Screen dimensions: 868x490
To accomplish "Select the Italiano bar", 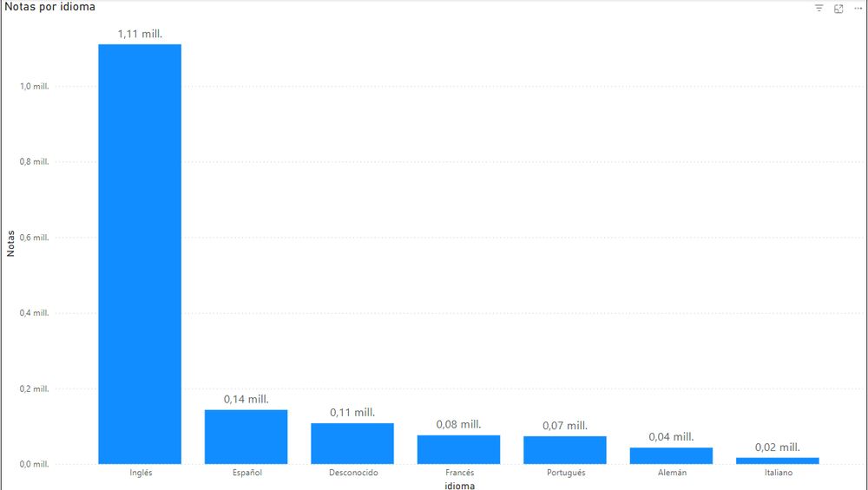I will click(x=778, y=461).
